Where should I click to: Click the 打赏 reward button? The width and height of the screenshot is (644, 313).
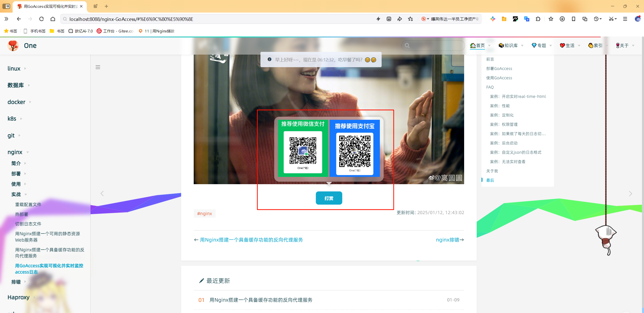(x=329, y=198)
